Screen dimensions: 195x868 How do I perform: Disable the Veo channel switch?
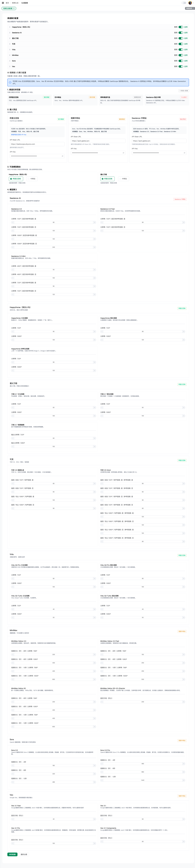pos(181,66)
